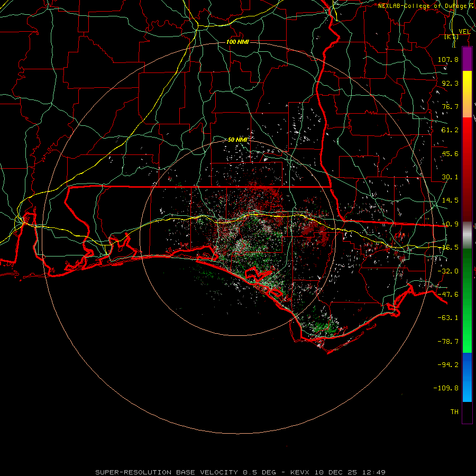Viewport: 476px width, 476px height.
Task: Select the -16.5 scale value
Action: pos(450,248)
